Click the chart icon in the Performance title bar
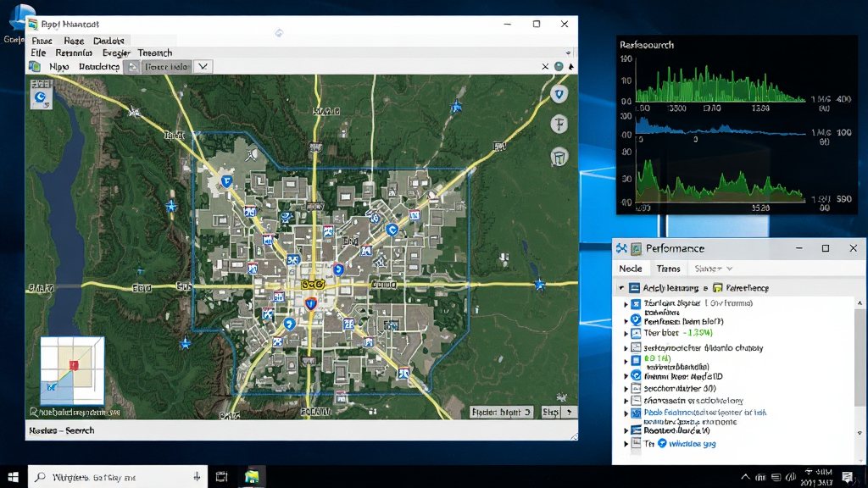Image resolution: width=868 pixels, height=488 pixels. coord(637,248)
